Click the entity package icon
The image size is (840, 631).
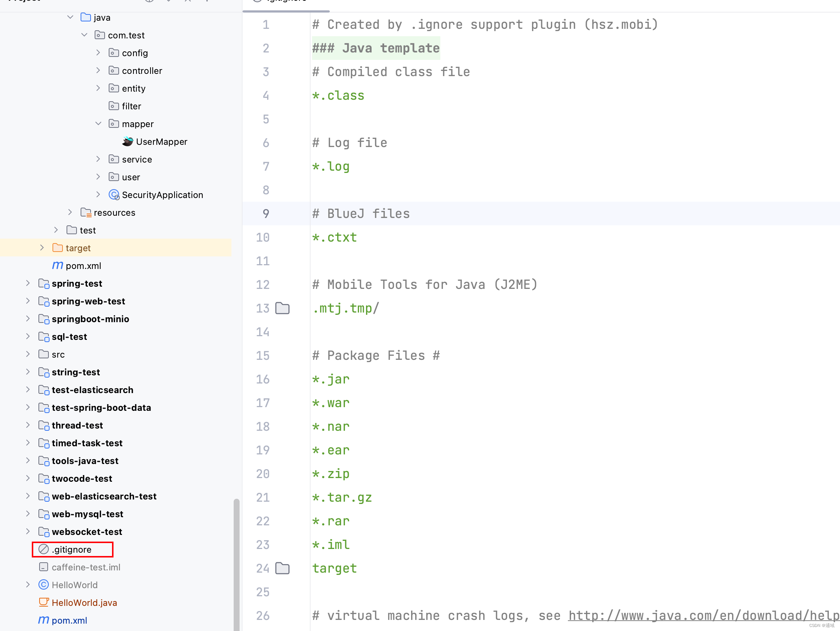pos(114,88)
